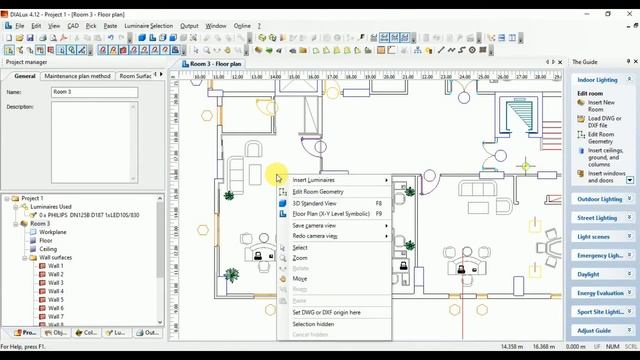This screenshot has width=640, height=360.
Task: Select the S-curve spline drawing tool
Action: (x=462, y=50)
